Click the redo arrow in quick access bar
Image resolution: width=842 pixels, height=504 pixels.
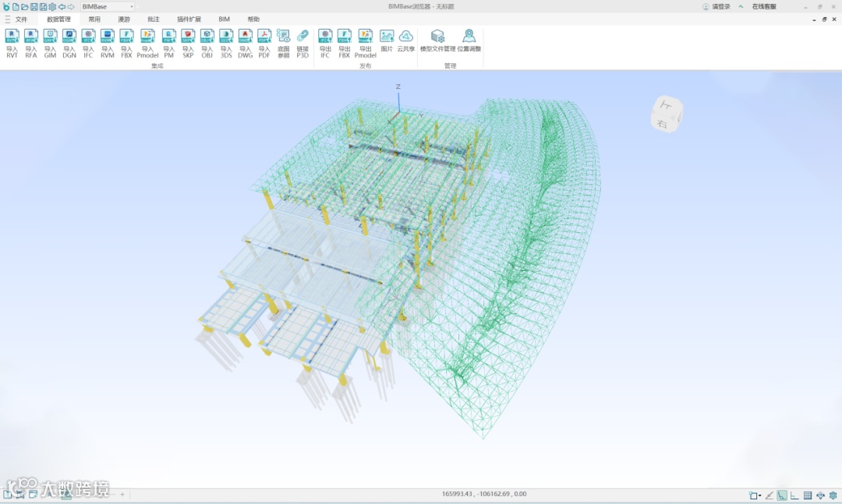(x=71, y=7)
